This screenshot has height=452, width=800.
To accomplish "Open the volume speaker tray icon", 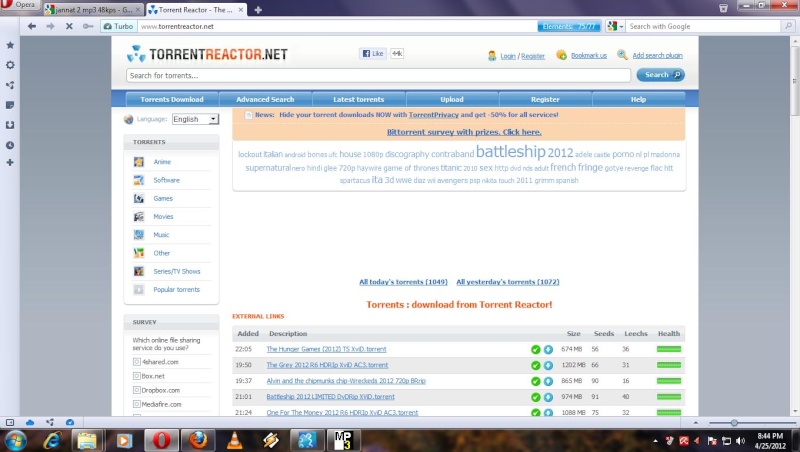I will click(x=740, y=441).
